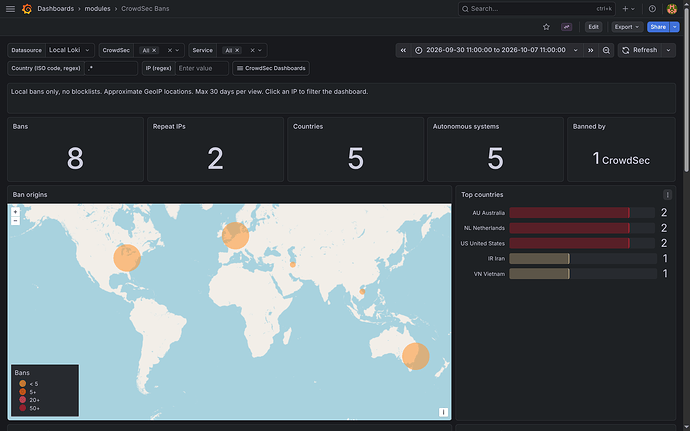This screenshot has width=690, height=431.
Task: Remove the All tag in CrowdSec filter
Action: [x=154, y=51]
